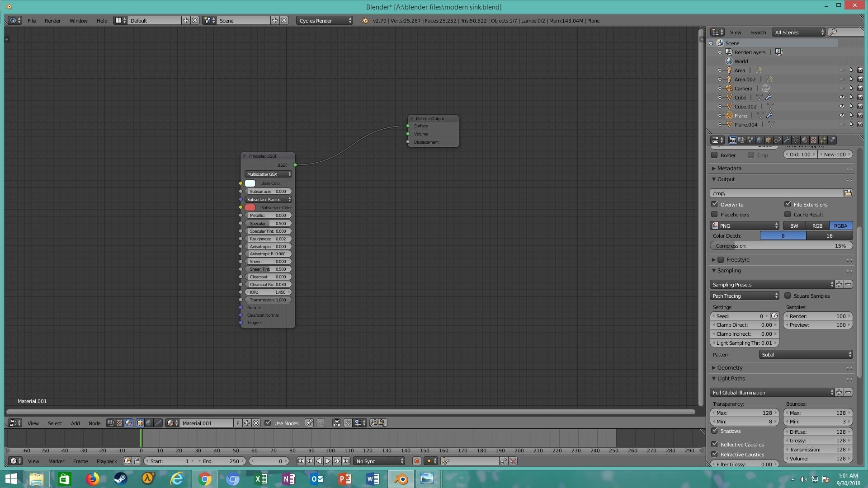868x488 pixels.
Task: Toggle visibility eye for Cube object
Action: [842, 98]
